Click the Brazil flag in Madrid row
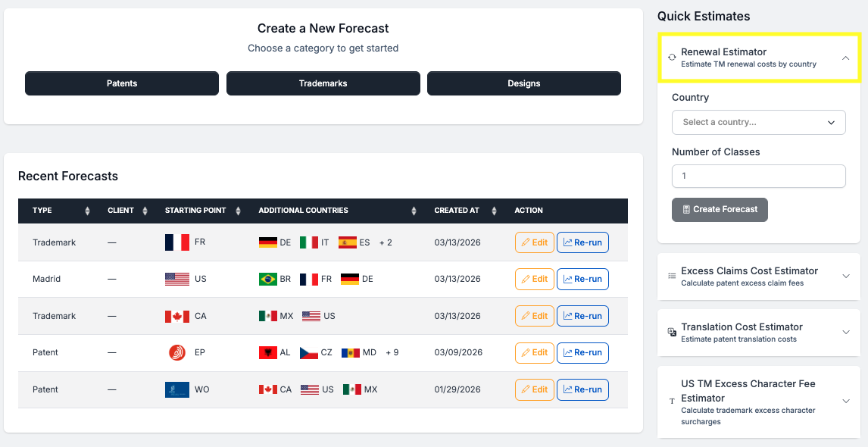The width and height of the screenshot is (868, 447). tap(268, 279)
